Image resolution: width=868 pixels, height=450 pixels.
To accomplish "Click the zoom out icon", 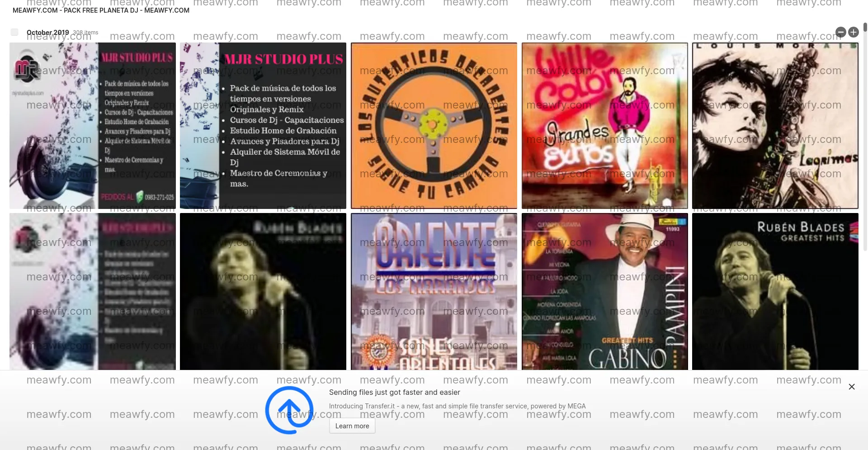I will [x=841, y=32].
